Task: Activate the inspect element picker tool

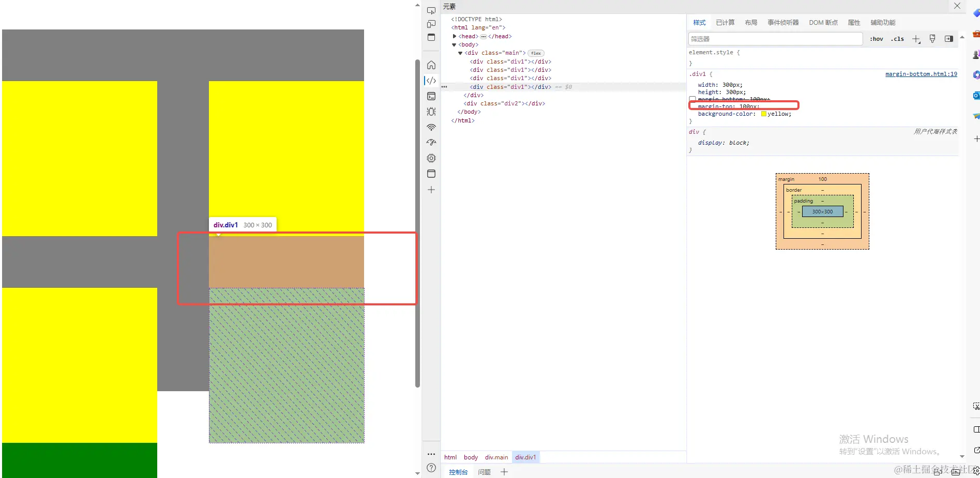Action: (x=431, y=10)
